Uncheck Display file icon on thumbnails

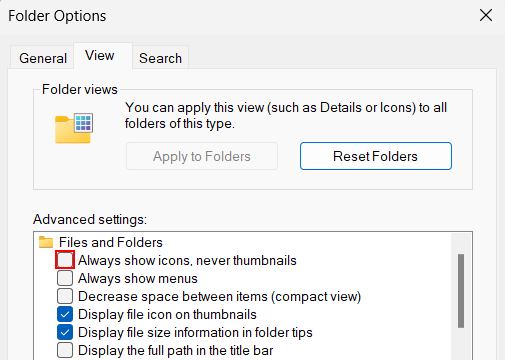point(65,314)
